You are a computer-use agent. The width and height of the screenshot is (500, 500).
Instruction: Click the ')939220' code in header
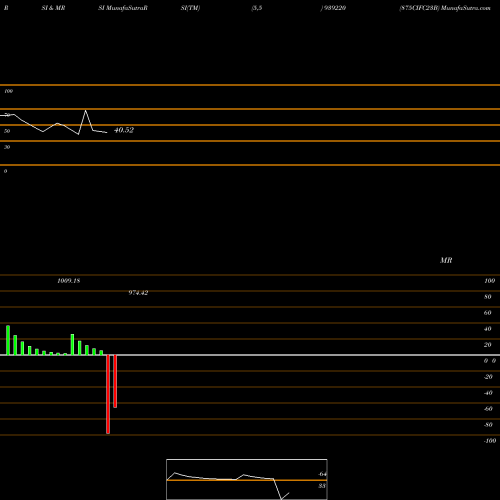point(333,8)
